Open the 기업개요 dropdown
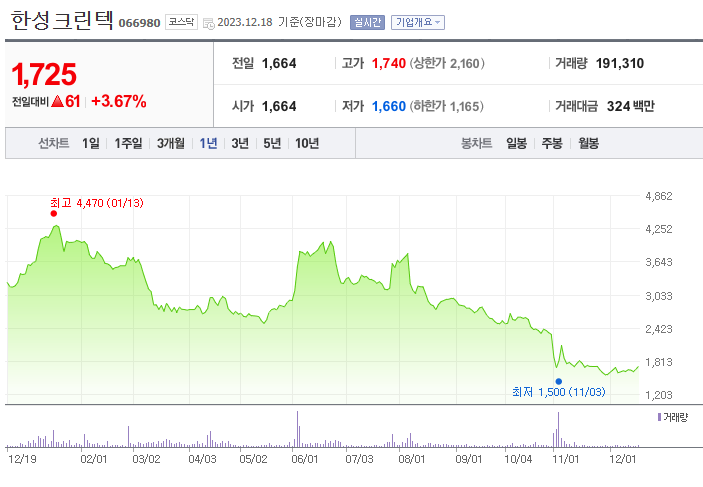 418,22
